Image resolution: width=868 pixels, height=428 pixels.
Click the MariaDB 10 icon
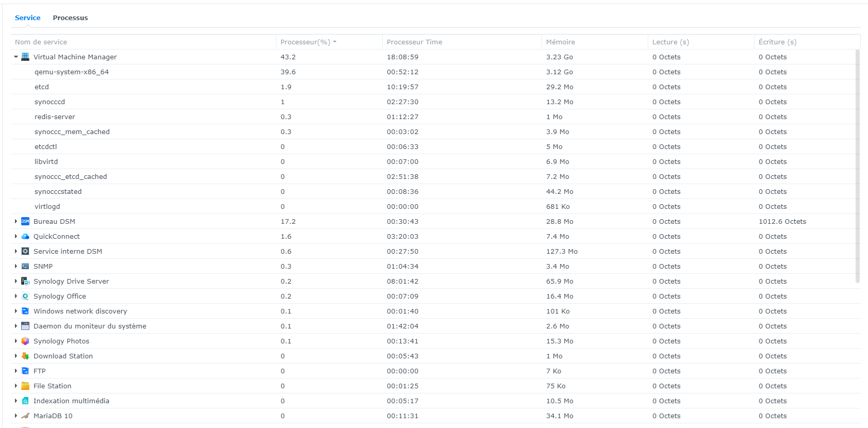tap(25, 416)
